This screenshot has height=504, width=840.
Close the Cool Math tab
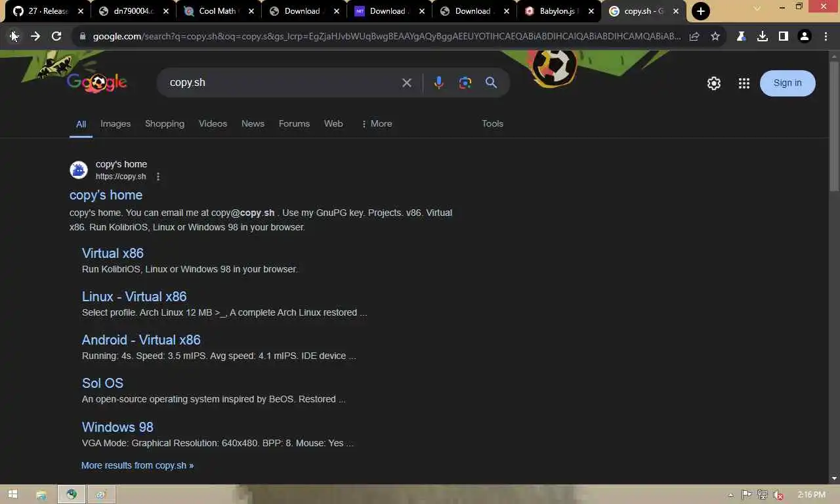250,11
